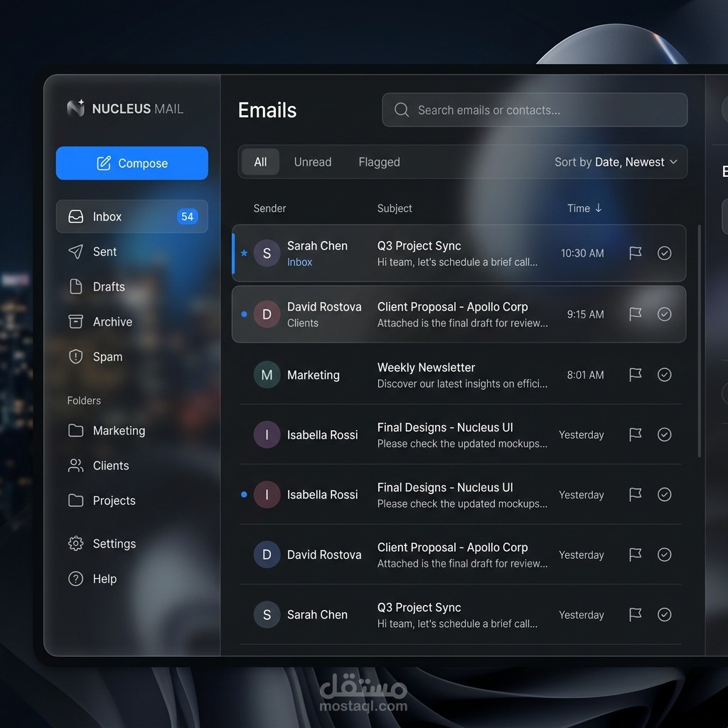Open Client Proposal - Apollo Corp at 9:15 AM
The width and height of the screenshot is (728, 728).
coord(452,307)
